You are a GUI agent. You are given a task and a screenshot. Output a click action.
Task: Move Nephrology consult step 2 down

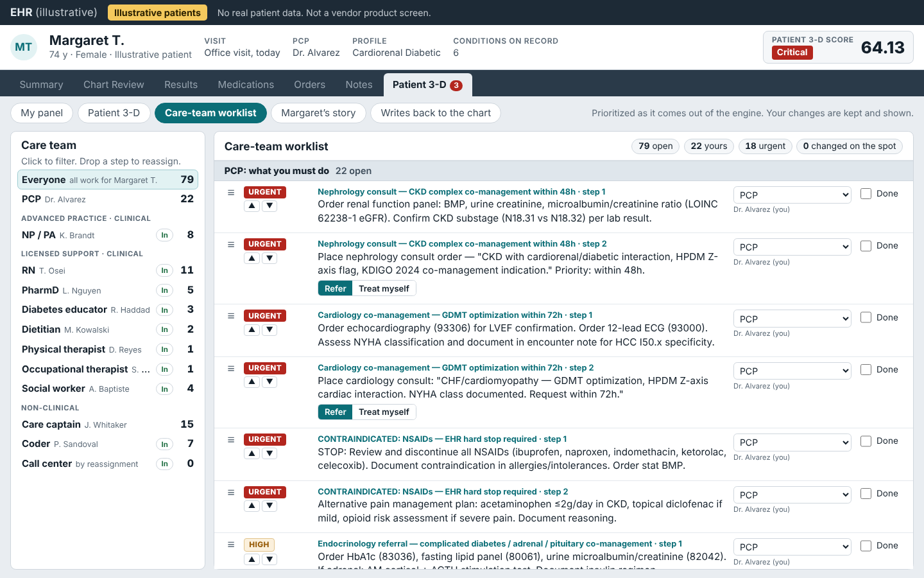(270, 258)
